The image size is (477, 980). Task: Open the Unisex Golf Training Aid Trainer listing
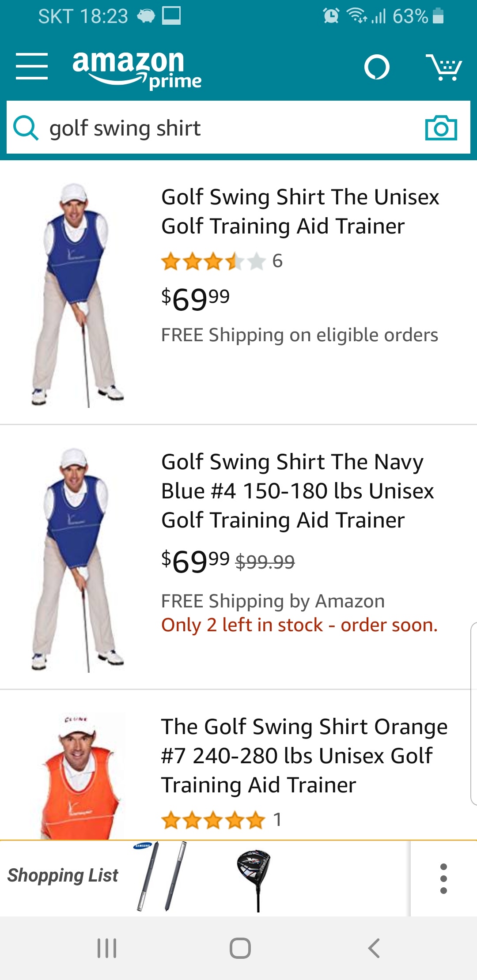(x=300, y=211)
